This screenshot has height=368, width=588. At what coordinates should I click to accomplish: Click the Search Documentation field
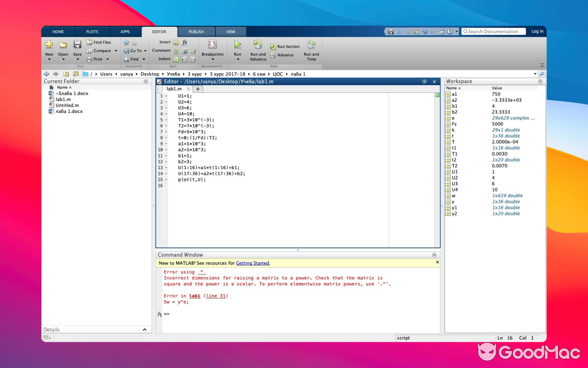pyautogui.click(x=493, y=31)
